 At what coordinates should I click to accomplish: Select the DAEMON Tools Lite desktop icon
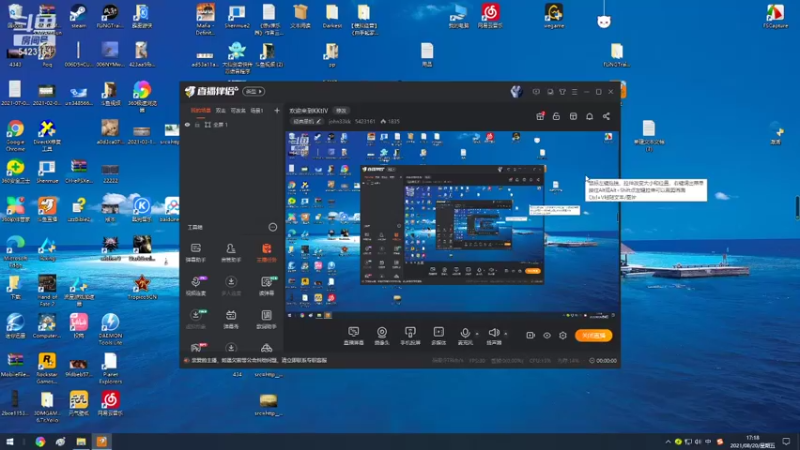pos(110,329)
